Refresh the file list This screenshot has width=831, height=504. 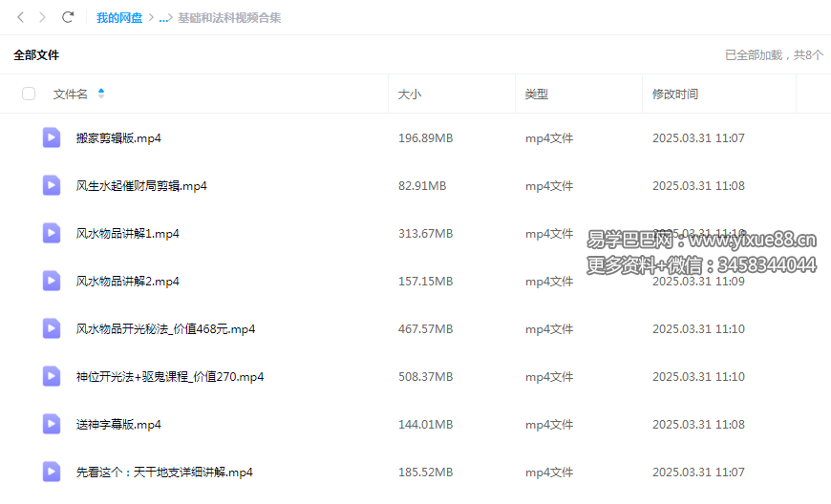coord(68,17)
